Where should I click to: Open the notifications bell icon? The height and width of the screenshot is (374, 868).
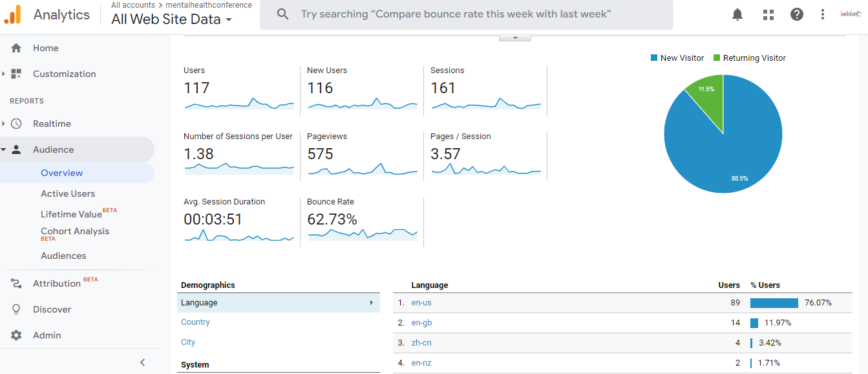coord(737,14)
